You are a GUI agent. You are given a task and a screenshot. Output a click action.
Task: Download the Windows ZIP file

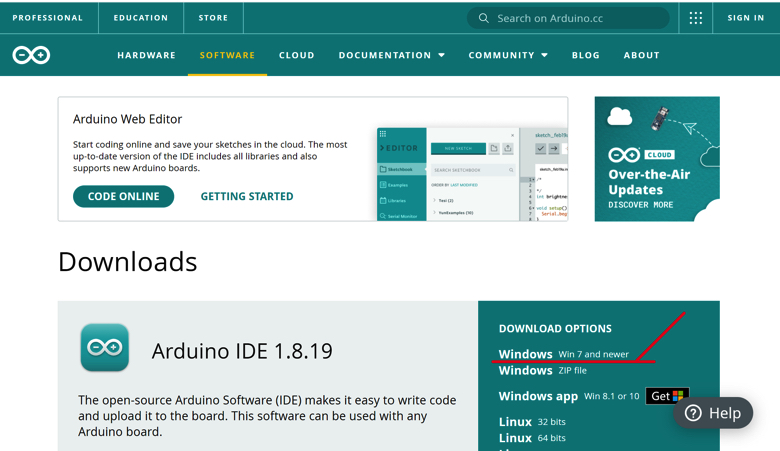(543, 370)
